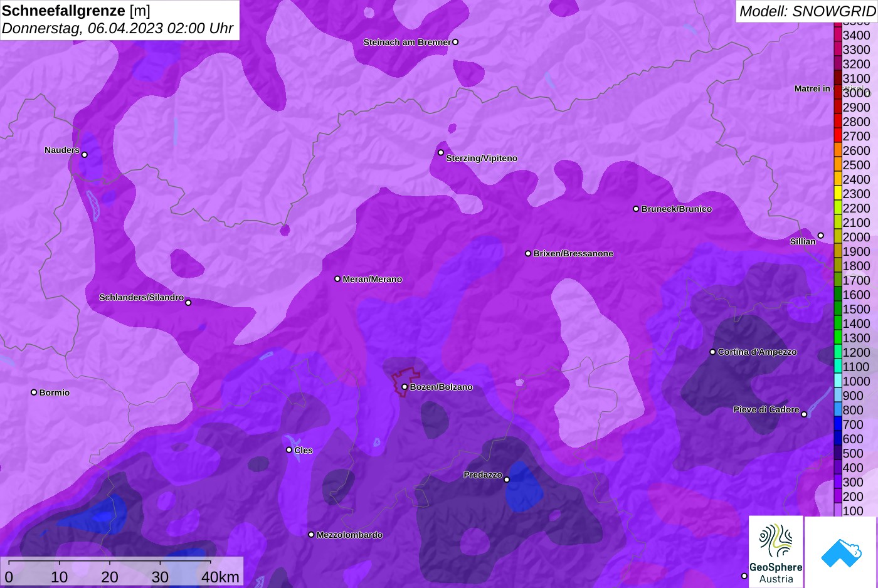Click the legend value '1800'
Screen dimensions: 878x588
[857, 266]
